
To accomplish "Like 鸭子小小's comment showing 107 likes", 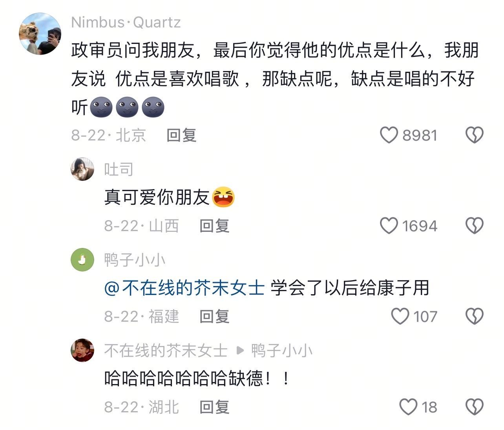I will coord(400,316).
